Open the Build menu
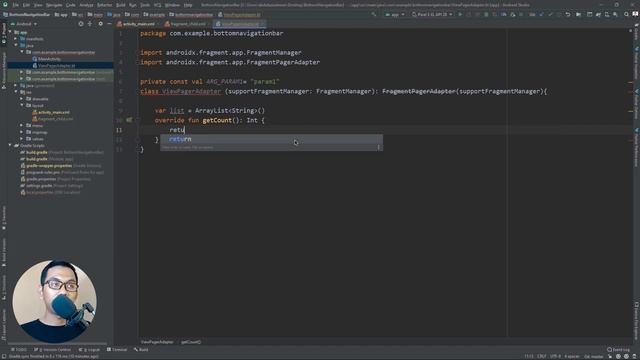 121,5
